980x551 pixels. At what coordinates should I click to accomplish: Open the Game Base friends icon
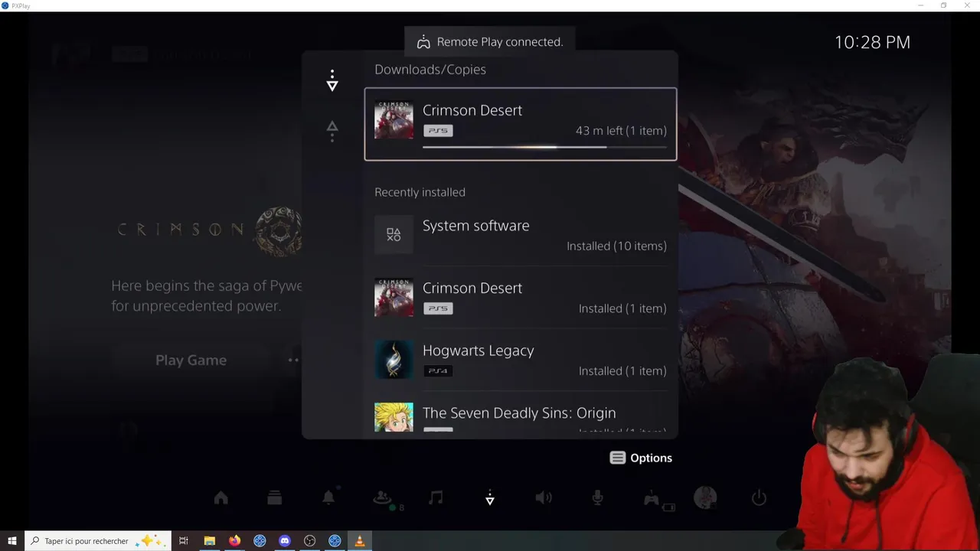coord(382,498)
